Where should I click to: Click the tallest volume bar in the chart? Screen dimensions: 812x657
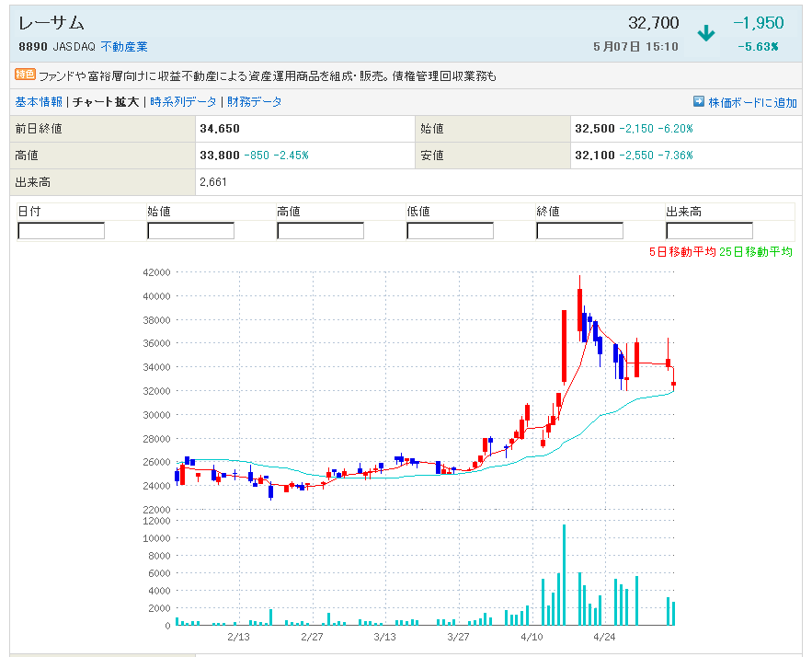(564, 575)
